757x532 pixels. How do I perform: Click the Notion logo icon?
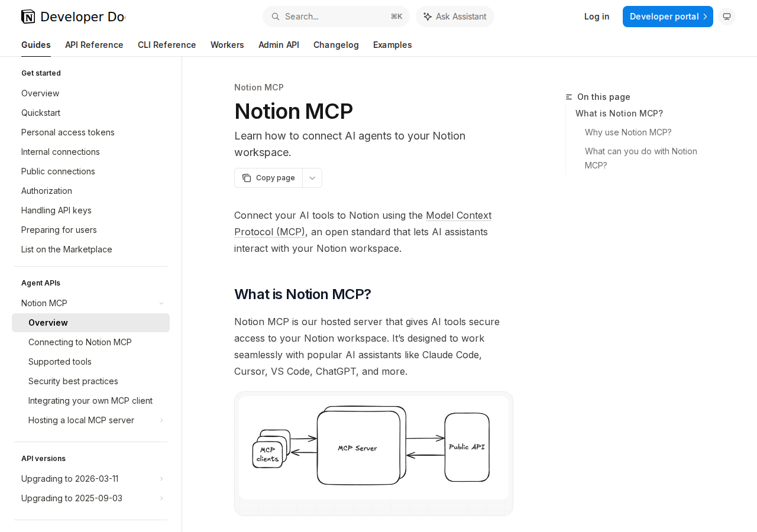pyautogui.click(x=28, y=17)
